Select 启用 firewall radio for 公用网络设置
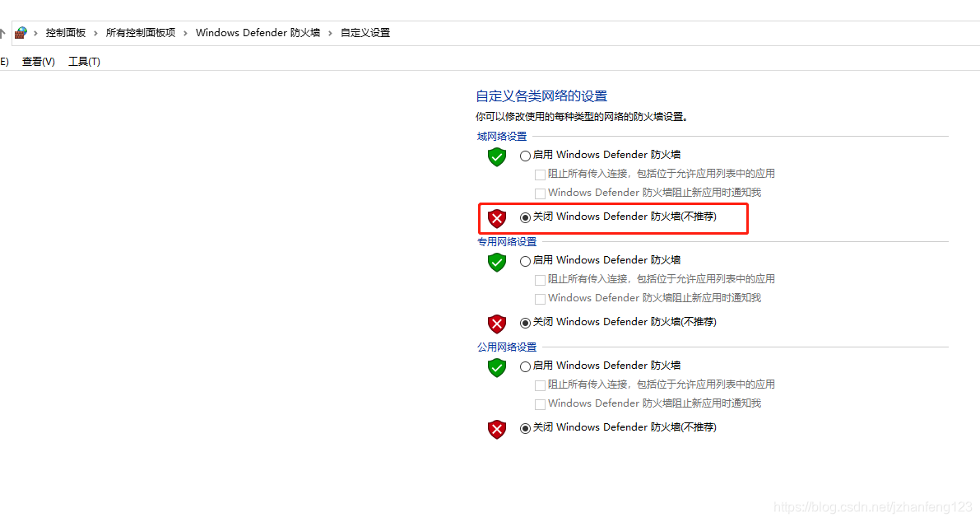 (x=525, y=367)
